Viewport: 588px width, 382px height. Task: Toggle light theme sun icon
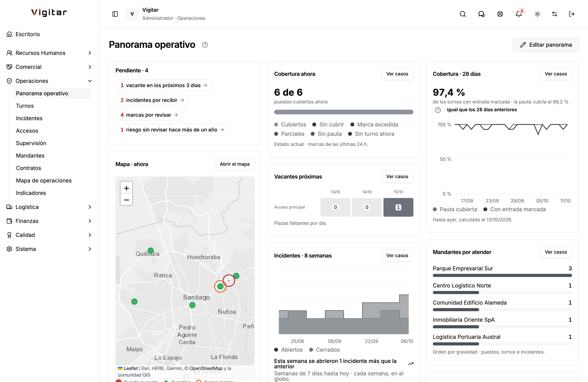pos(537,14)
